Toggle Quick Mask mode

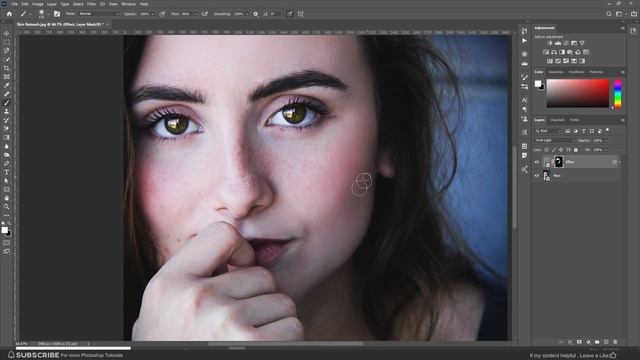(7, 243)
